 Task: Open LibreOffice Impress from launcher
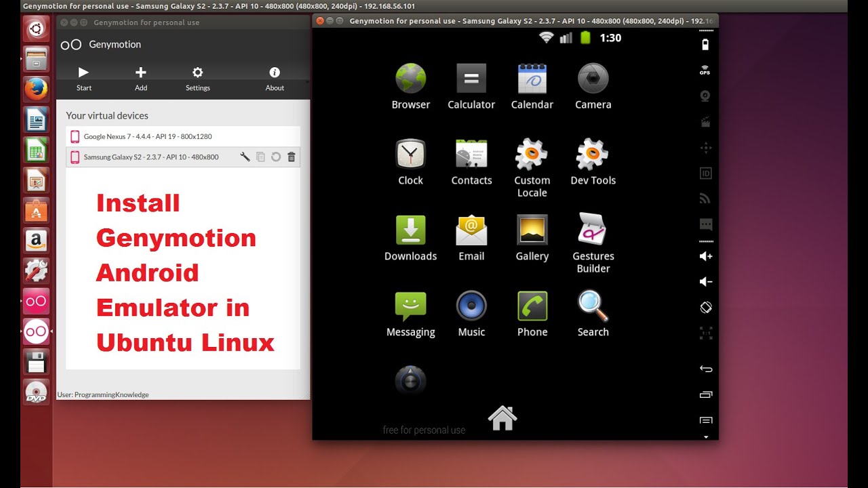(x=36, y=180)
